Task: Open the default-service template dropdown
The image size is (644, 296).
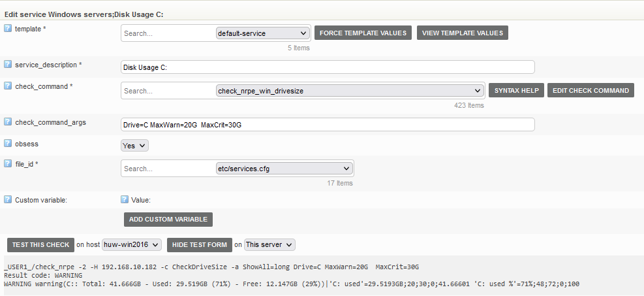Action: pyautogui.click(x=262, y=33)
